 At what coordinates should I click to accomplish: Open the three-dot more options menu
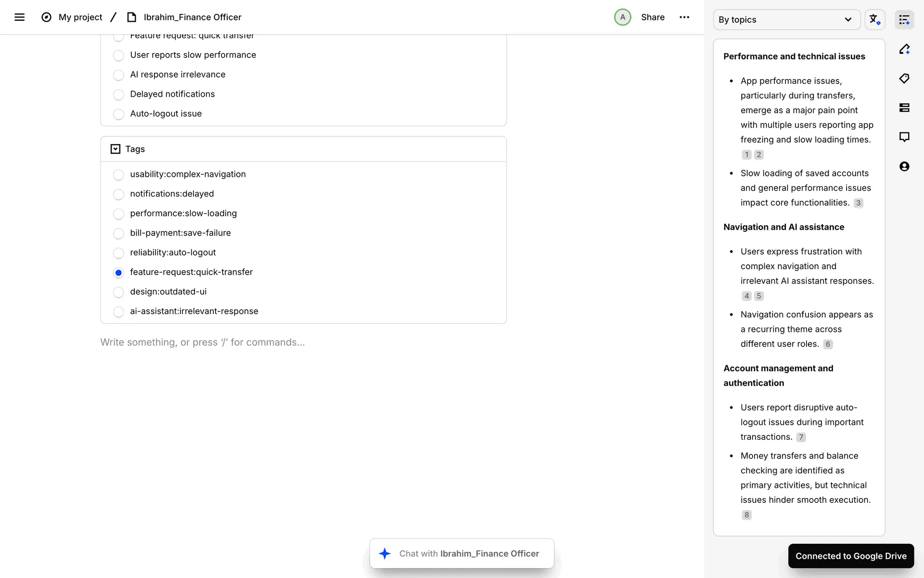[x=684, y=17]
